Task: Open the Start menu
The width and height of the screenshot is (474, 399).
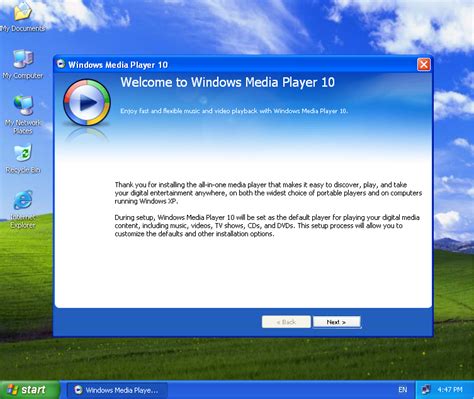Action: tap(30, 390)
